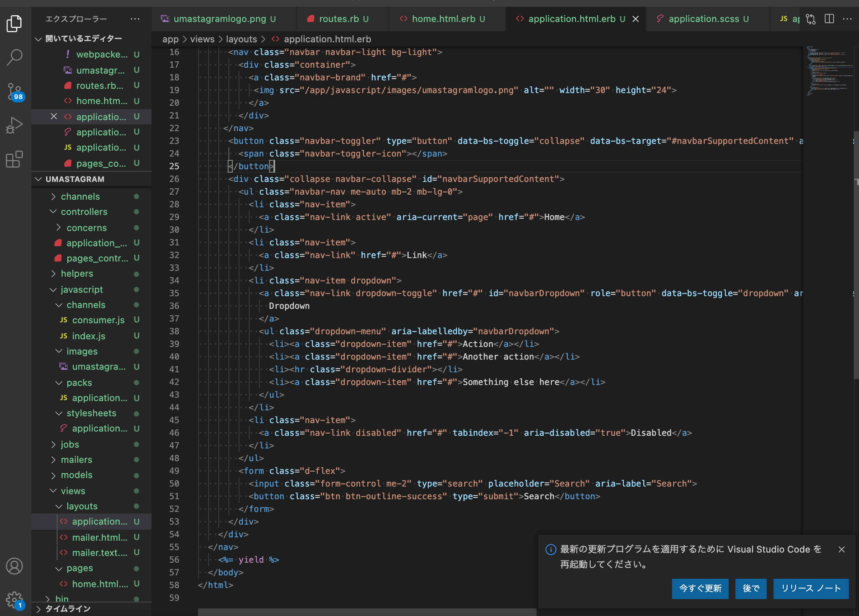
Task: Expand the jobs folder
Action: click(x=91, y=444)
